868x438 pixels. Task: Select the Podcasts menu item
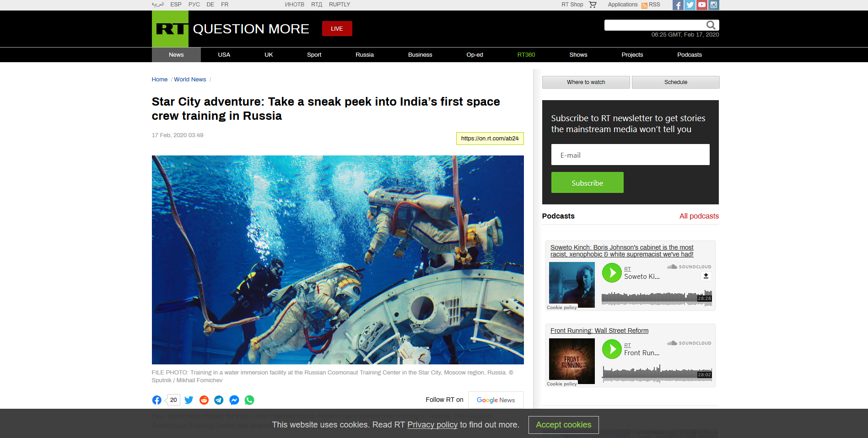(x=689, y=55)
